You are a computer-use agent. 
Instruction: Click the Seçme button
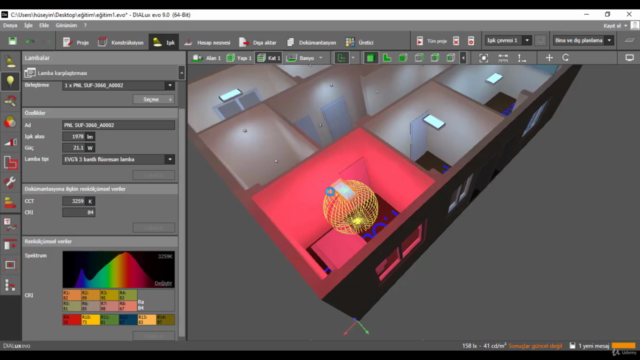point(153,100)
